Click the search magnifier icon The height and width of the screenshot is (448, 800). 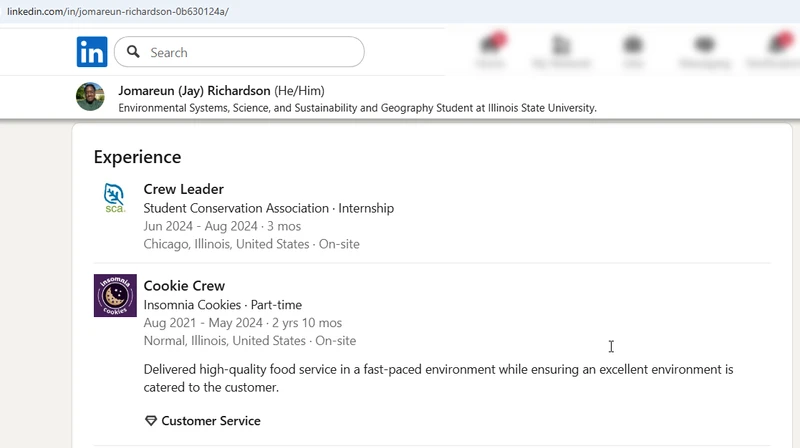(x=133, y=52)
